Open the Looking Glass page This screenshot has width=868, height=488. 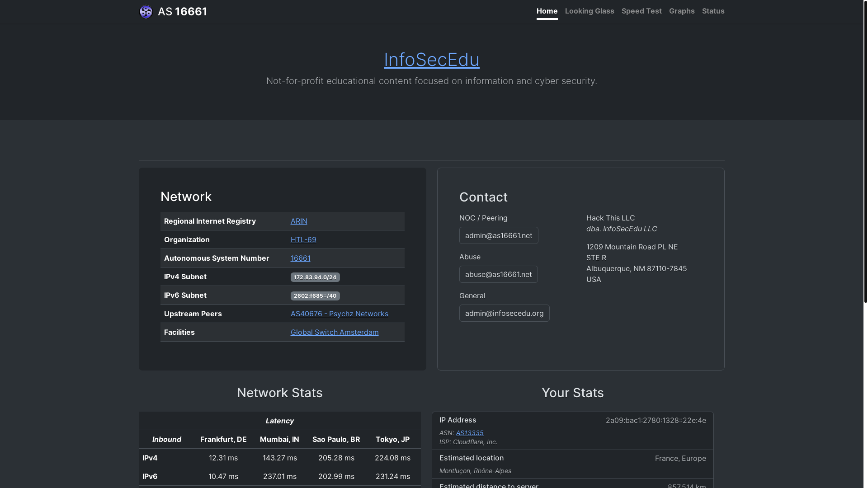(x=590, y=11)
